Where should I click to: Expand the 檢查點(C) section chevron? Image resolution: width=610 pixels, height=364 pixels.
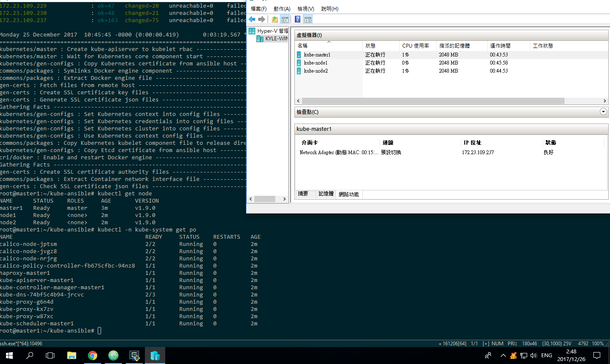tap(603, 112)
